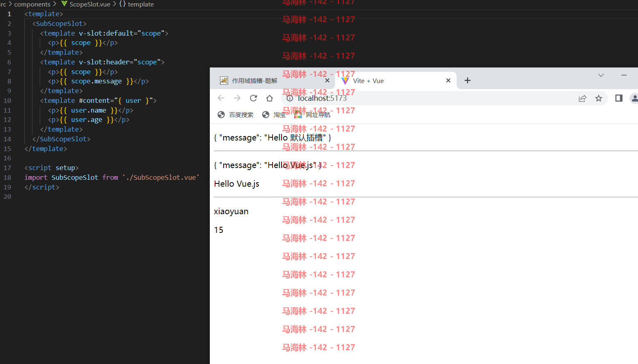The image size is (638, 364).
Task: Open the tab search chevron
Action: [601, 75]
